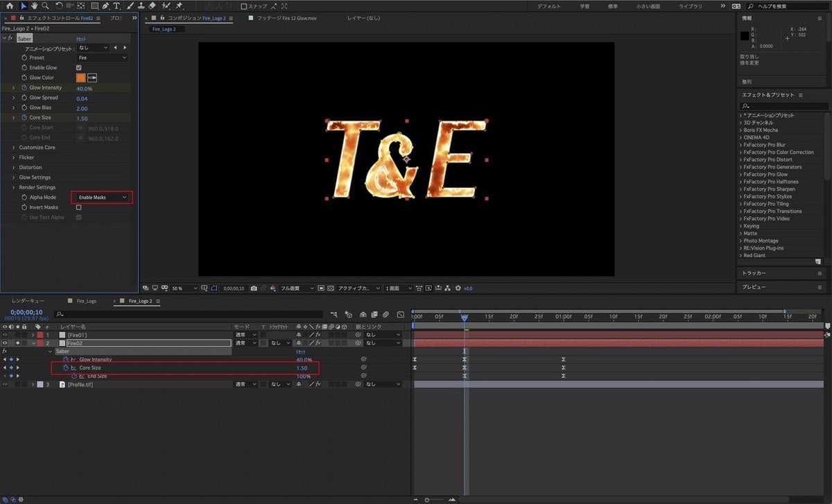The image size is (832, 504).
Task: Switch to the デフォルト workspace
Action: tap(549, 6)
